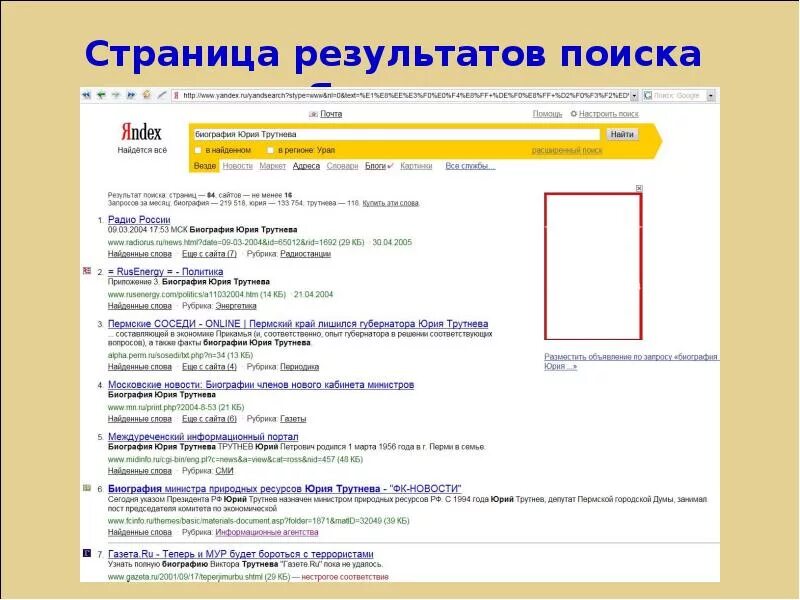
Task: Click the flag icon beside result 2 RusEnergy
Action: [87, 271]
